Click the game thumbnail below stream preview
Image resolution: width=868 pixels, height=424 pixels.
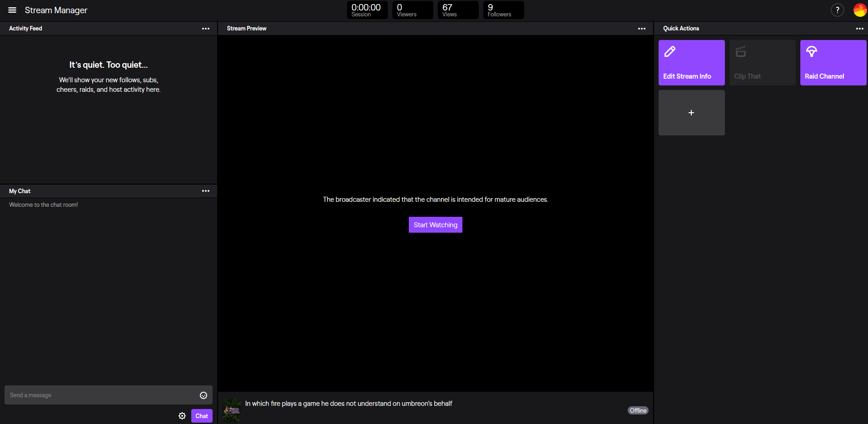[232, 410]
